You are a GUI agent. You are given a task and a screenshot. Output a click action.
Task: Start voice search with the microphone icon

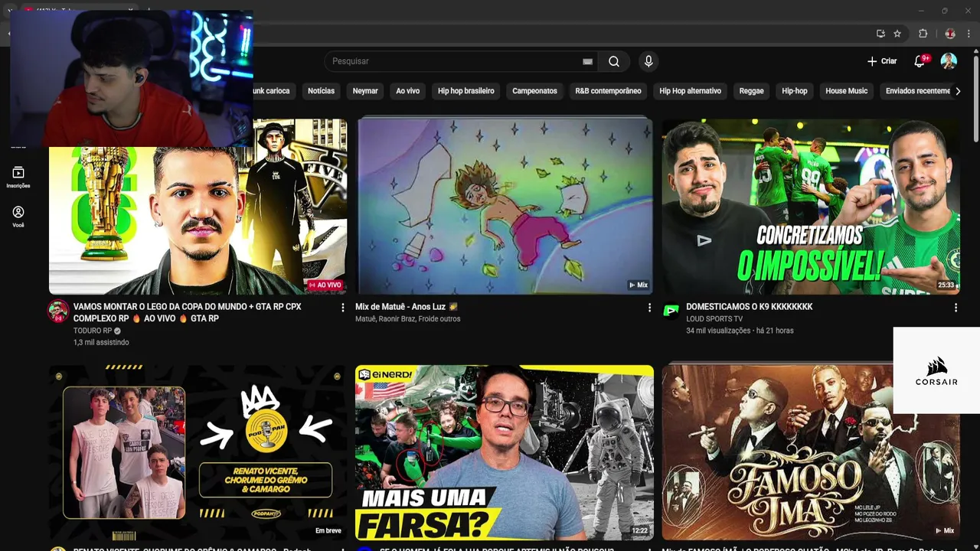click(x=648, y=61)
